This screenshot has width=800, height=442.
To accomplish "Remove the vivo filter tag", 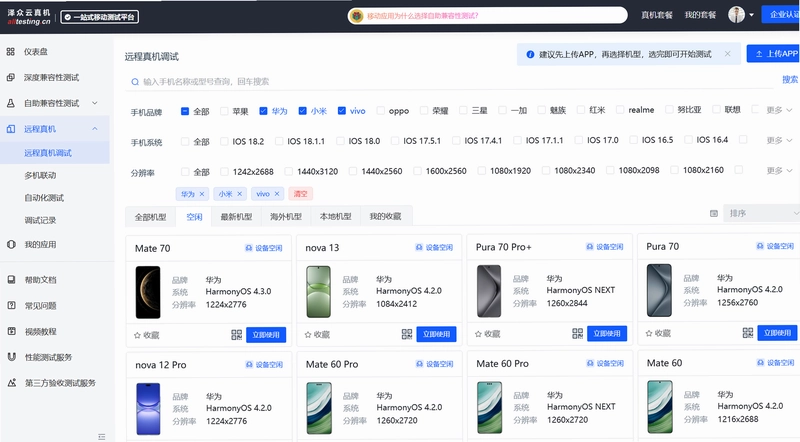I will coord(277,194).
